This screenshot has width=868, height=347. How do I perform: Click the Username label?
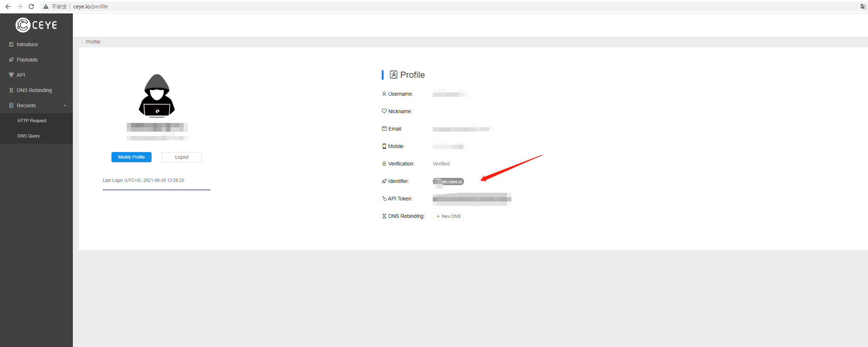tap(401, 94)
